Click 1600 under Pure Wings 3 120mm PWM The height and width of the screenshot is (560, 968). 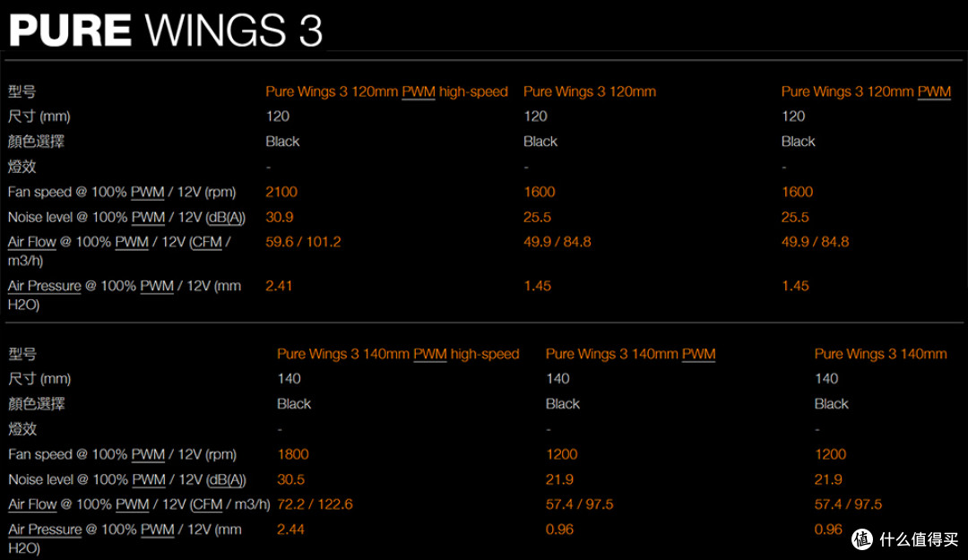point(797,192)
